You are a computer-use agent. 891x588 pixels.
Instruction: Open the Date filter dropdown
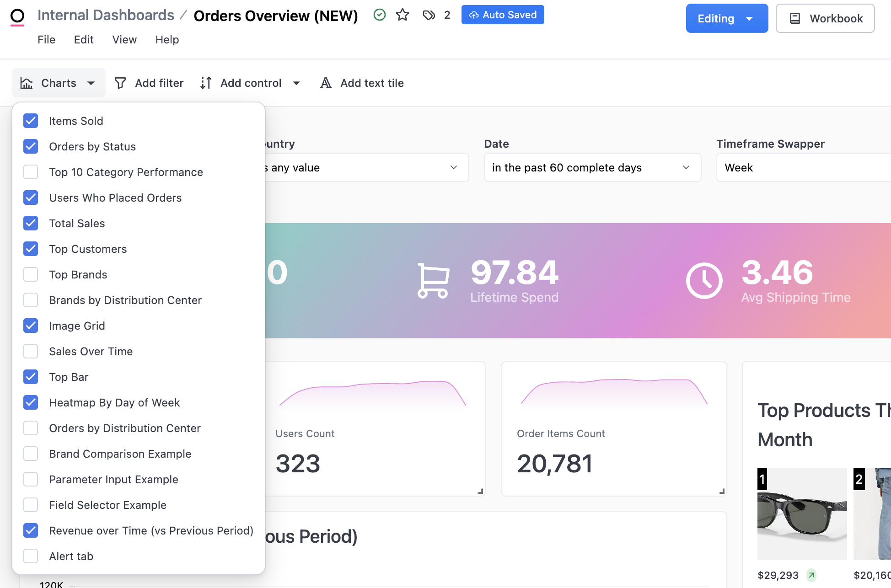coord(592,168)
